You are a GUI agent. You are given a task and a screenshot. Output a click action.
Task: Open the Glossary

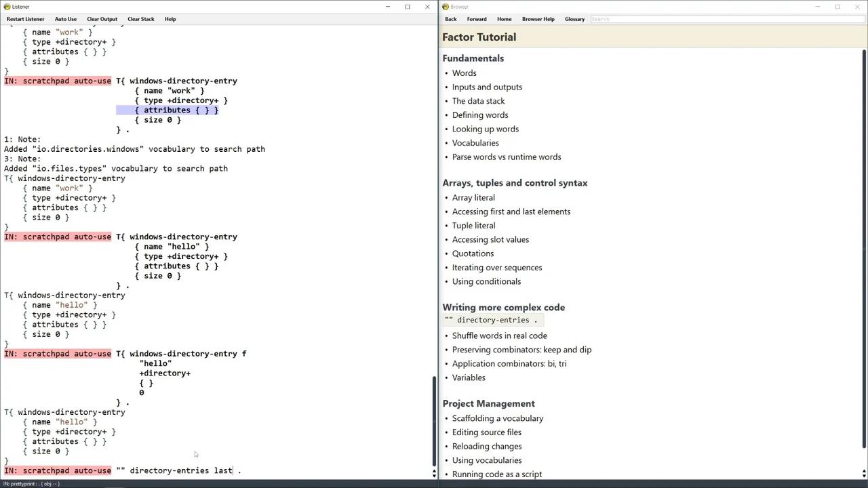(574, 18)
